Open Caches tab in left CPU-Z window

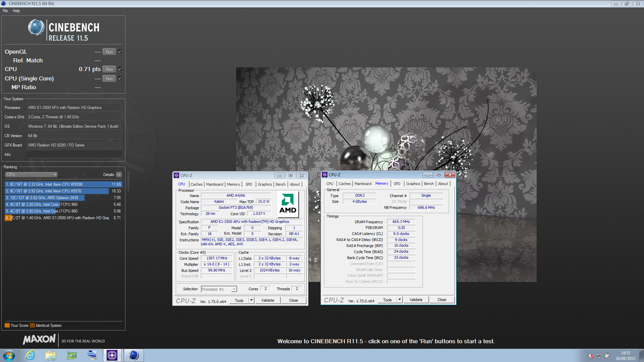[x=197, y=184]
